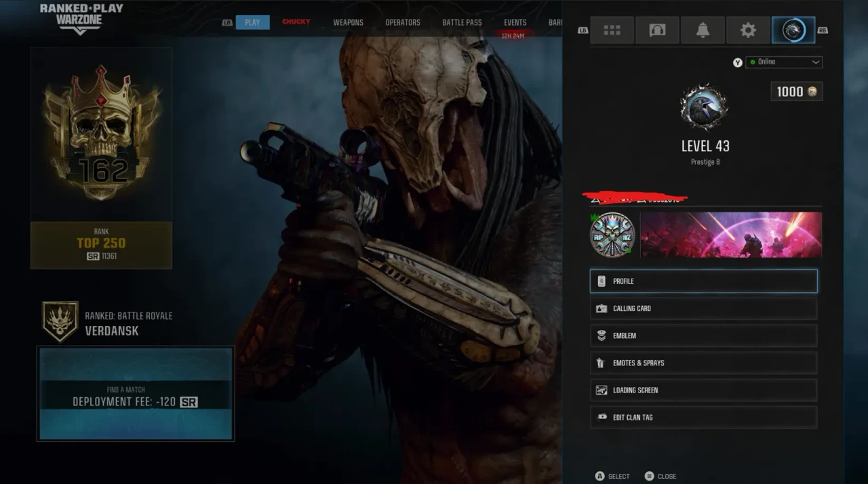The image size is (868, 484).
Task: Click the COD points coin icon
Action: click(x=812, y=92)
